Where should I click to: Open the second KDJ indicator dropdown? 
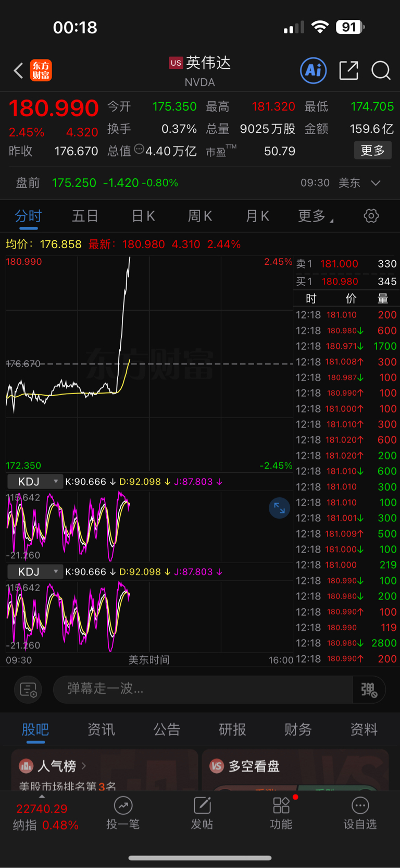pos(35,572)
